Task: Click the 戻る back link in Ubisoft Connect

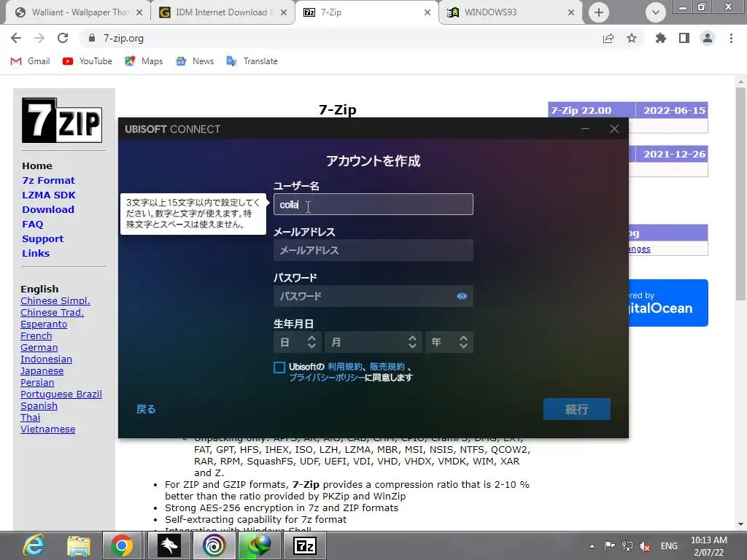Action: 146,409
